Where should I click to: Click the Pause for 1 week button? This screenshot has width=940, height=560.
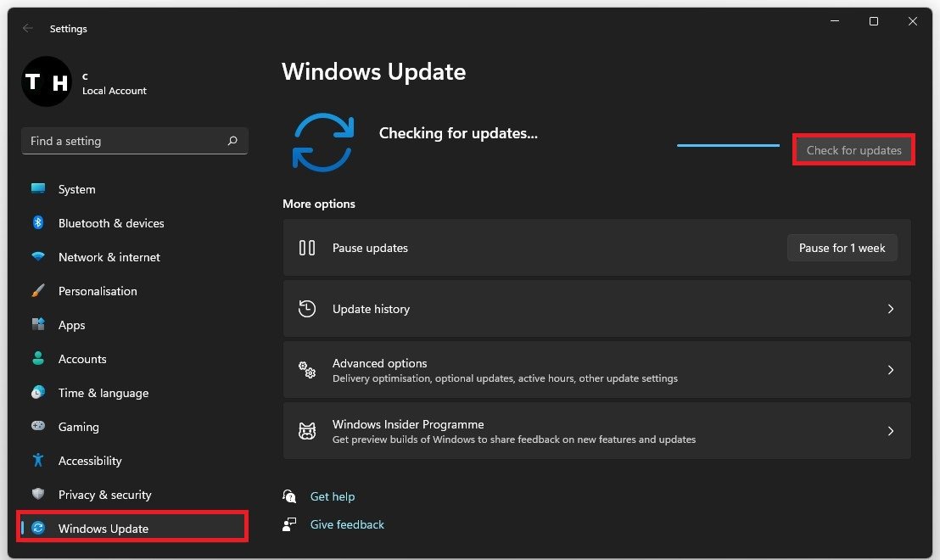tap(842, 248)
